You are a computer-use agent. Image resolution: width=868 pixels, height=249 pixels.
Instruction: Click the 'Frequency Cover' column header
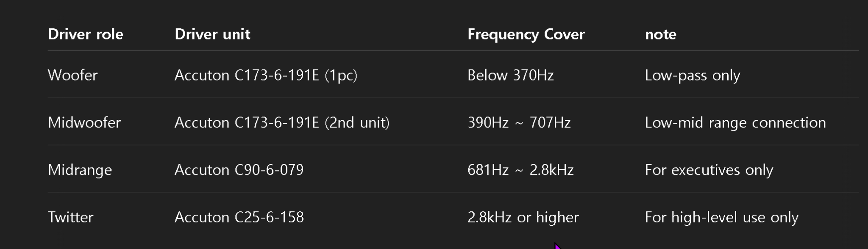[x=526, y=34]
